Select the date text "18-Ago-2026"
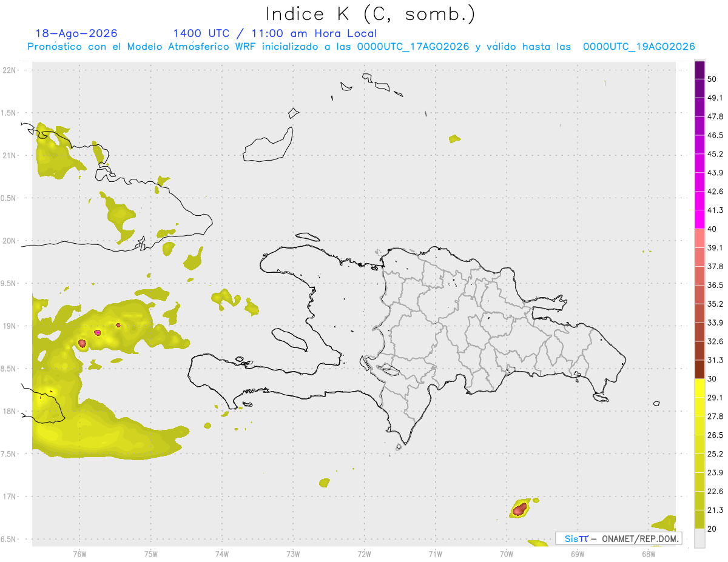 (76, 33)
